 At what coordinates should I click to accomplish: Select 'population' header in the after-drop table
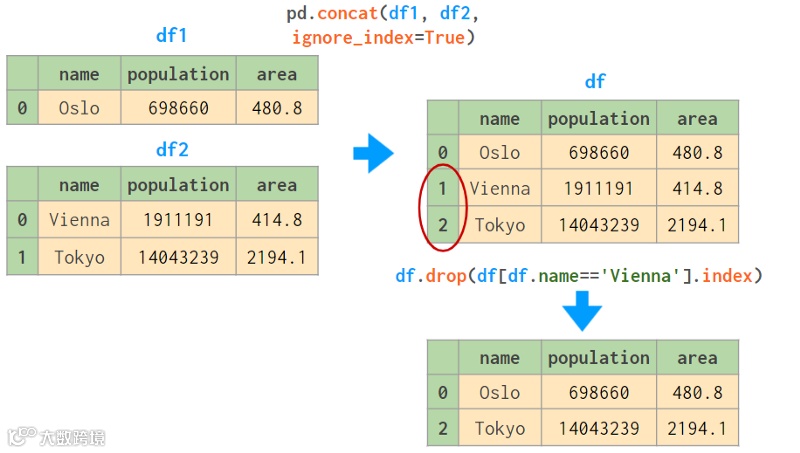click(598, 358)
